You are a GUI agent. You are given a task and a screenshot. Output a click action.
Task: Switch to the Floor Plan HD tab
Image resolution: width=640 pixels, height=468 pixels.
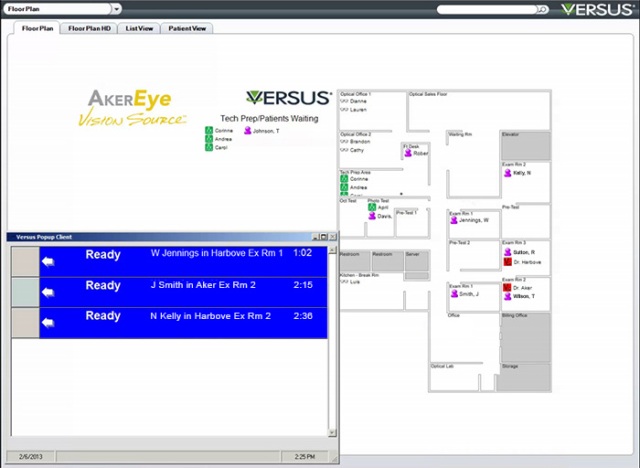(x=89, y=28)
